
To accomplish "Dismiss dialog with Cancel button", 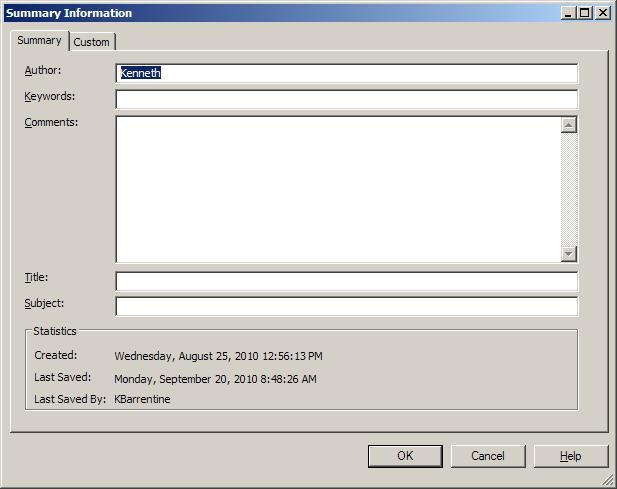I will tap(488, 456).
